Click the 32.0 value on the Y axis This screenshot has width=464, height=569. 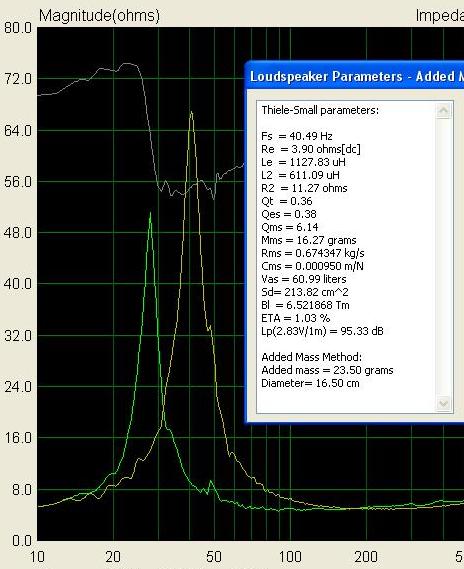18,336
